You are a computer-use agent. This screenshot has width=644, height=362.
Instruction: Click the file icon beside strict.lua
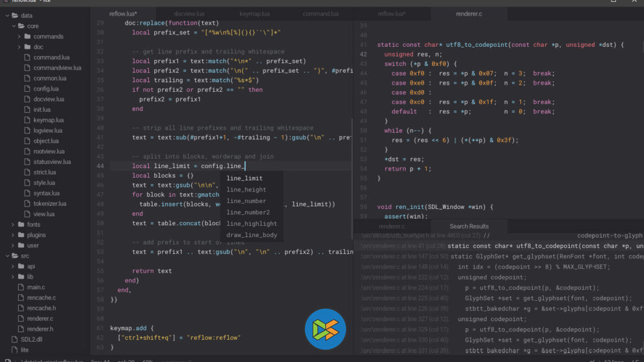pyautogui.click(x=27, y=172)
